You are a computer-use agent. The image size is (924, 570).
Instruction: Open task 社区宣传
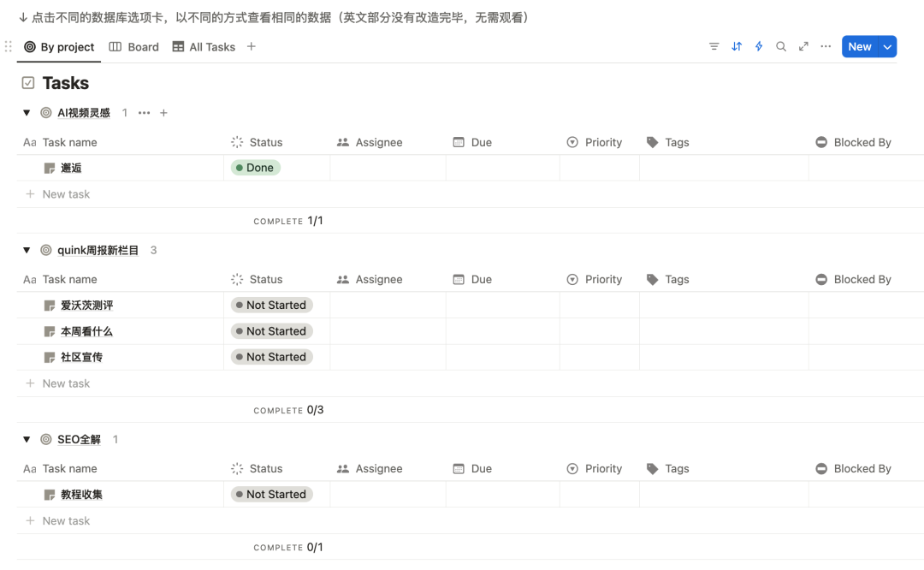pos(81,357)
